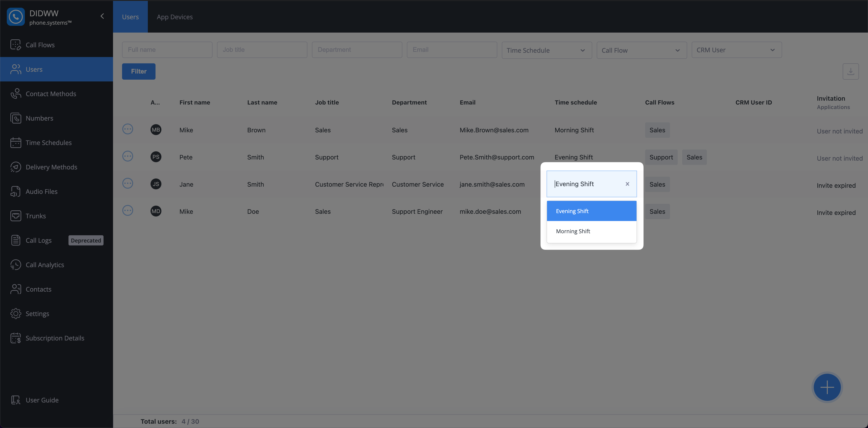The width and height of the screenshot is (868, 428).
Task: Open Audio Files section
Action: tap(56, 192)
